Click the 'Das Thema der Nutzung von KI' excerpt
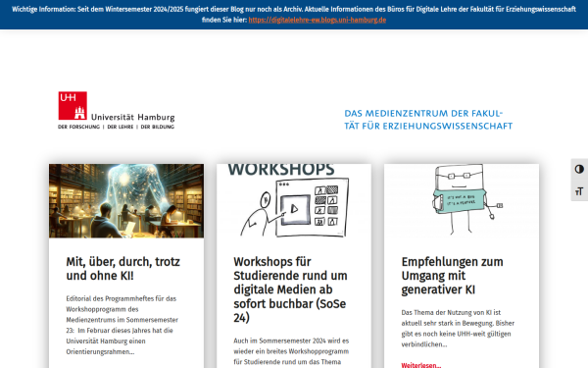The height and width of the screenshot is (368, 588). click(458, 328)
